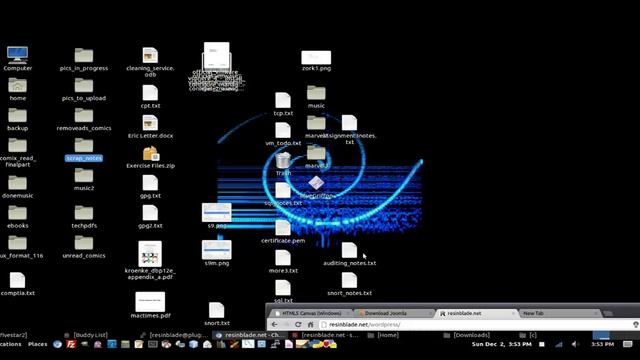Select the highlighted scrap_notes folder
Viewport: 640px width, 360px height.
click(x=84, y=145)
